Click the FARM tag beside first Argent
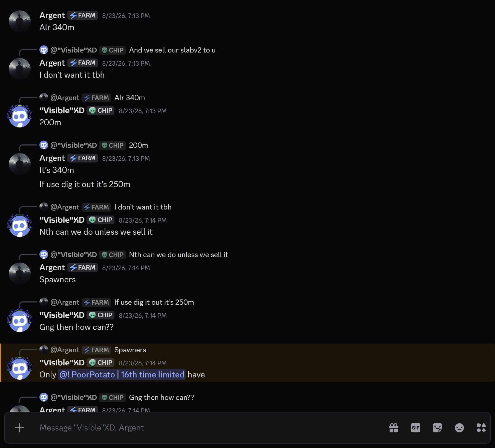The width and height of the screenshot is (495, 448). click(x=83, y=15)
